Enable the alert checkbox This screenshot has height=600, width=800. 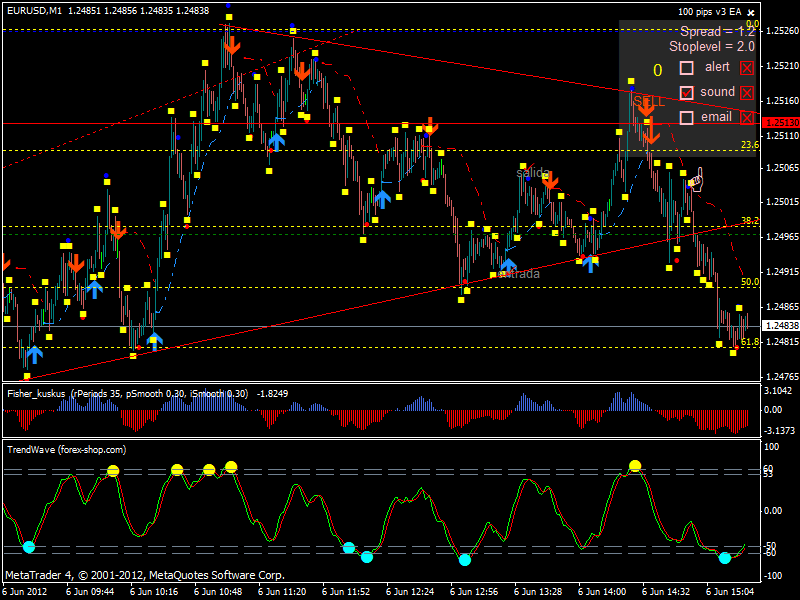click(687, 67)
